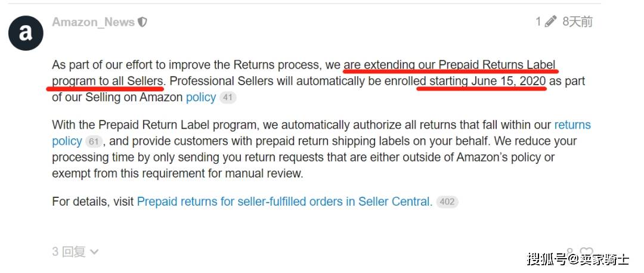This screenshot has height=273, width=644.
Task: Click the 搜狐号@卖家骑士 watermark
Action: tap(578, 259)
